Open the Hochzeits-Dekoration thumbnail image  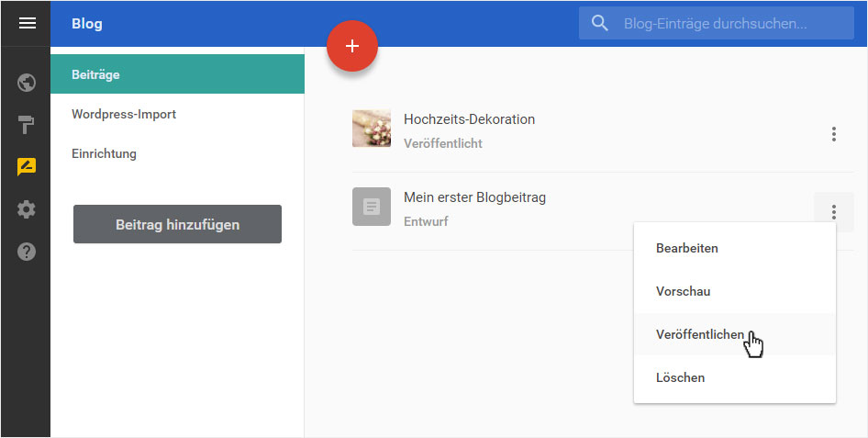point(372,129)
